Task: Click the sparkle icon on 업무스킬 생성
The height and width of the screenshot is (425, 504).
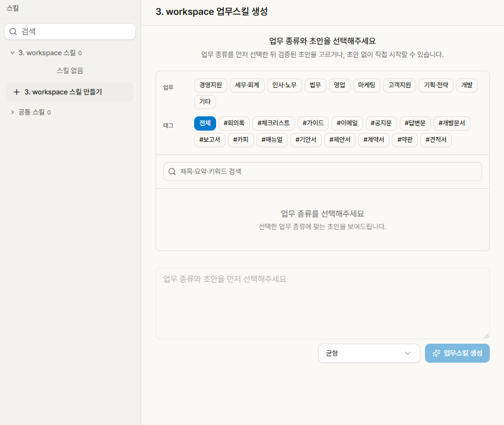Action: pyautogui.click(x=436, y=353)
